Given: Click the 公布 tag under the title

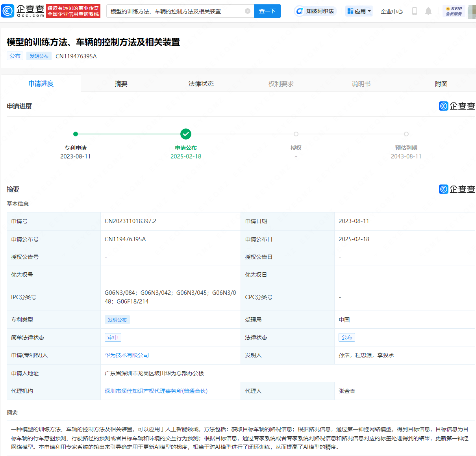Looking at the screenshot, I should pos(15,56).
